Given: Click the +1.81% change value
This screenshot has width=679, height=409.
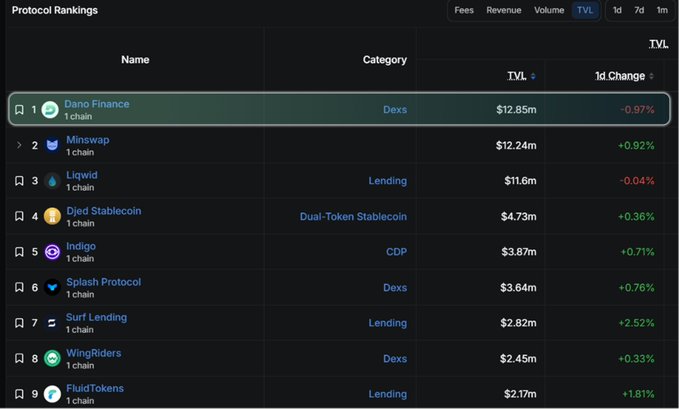Looking at the screenshot, I should click(x=638, y=394).
